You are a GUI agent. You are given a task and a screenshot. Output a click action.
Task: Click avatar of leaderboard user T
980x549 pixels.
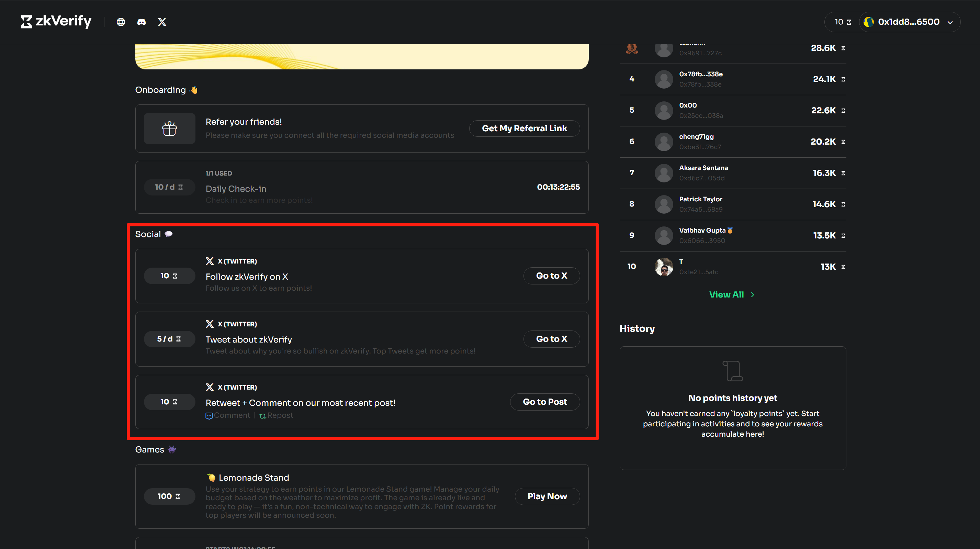pyautogui.click(x=664, y=267)
